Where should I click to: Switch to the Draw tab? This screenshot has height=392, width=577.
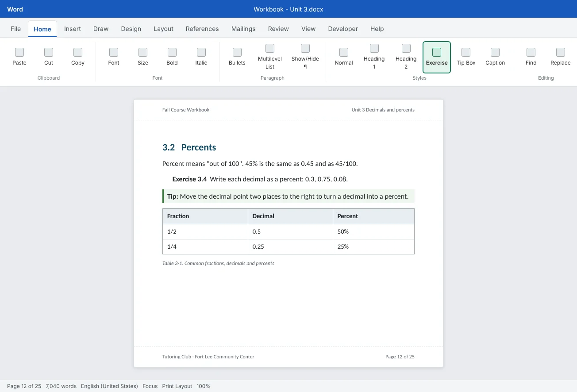101,29
